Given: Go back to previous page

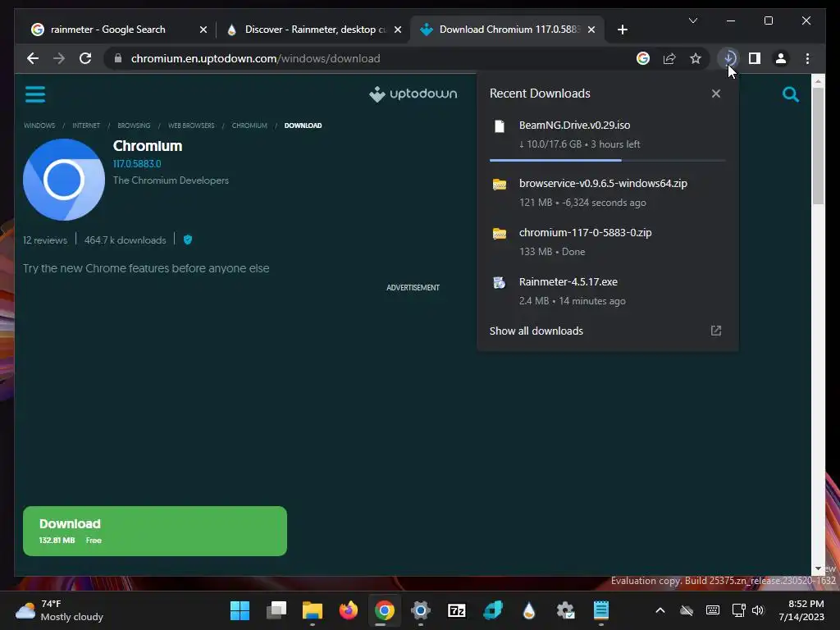Looking at the screenshot, I should [x=33, y=58].
